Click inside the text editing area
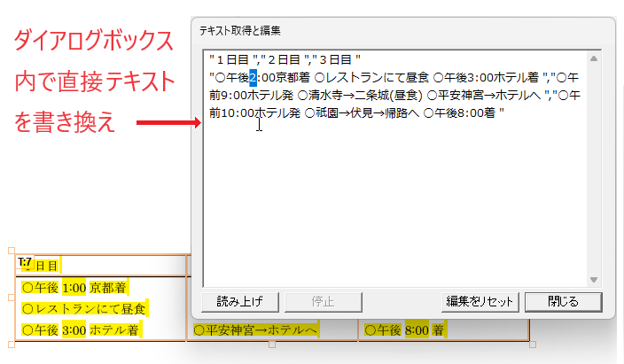 point(394,168)
